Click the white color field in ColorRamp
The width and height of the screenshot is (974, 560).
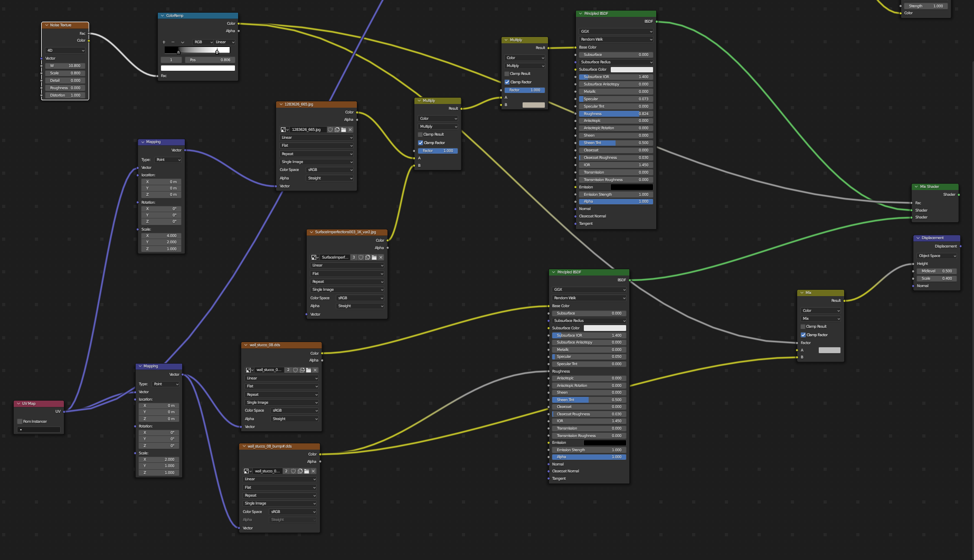tap(198, 68)
